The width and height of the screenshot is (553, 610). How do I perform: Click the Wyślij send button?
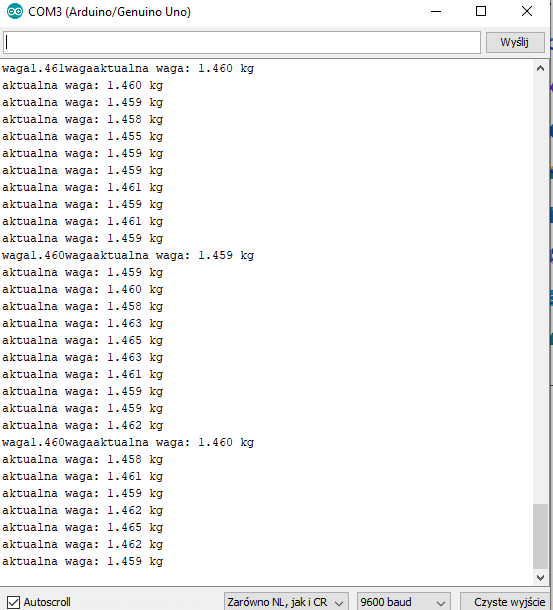pos(514,42)
